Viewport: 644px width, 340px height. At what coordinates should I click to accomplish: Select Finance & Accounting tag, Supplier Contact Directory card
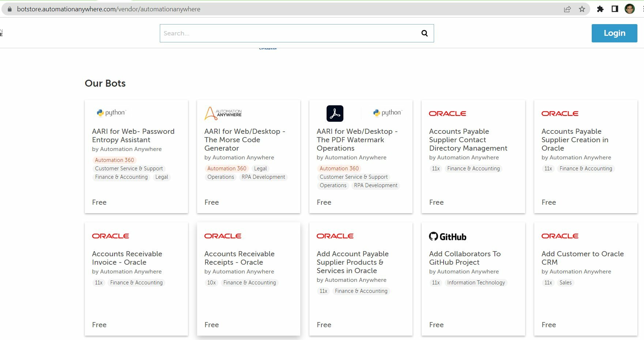click(473, 169)
